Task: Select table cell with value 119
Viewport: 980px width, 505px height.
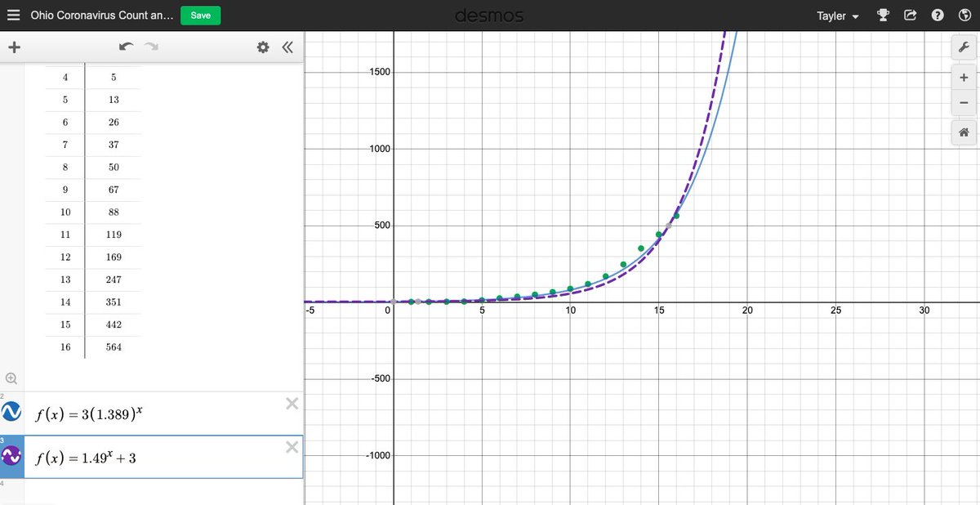Action: pos(114,235)
